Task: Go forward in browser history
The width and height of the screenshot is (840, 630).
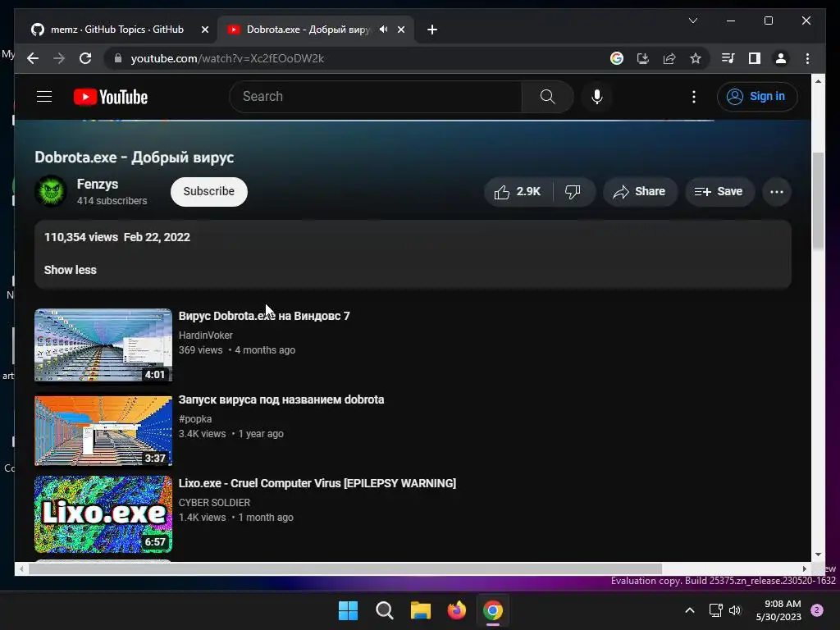Action: 59,58
